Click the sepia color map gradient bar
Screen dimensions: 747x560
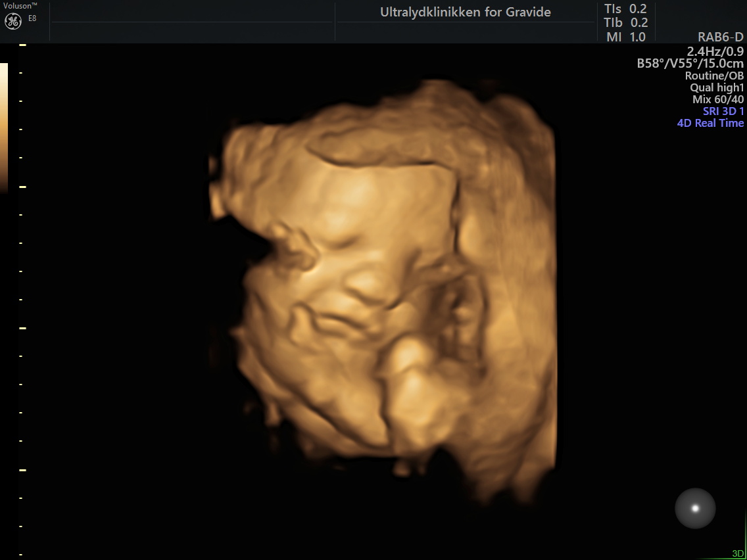[x=4, y=128]
